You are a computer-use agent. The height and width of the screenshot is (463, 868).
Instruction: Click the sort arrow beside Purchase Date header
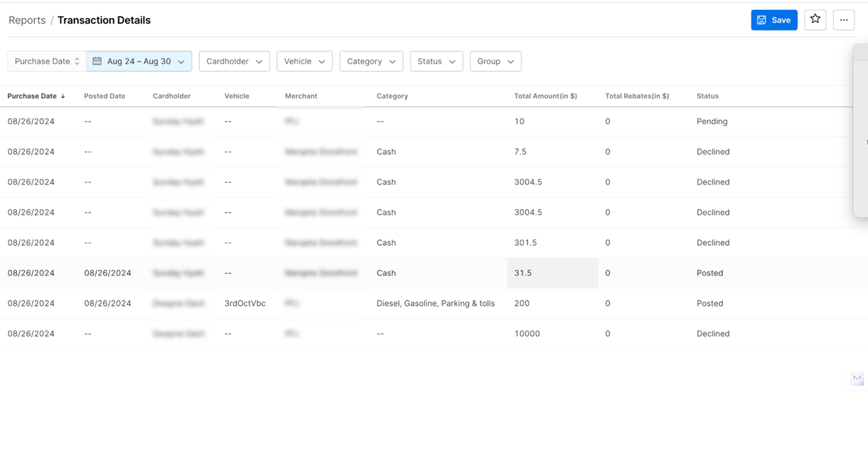[x=63, y=97]
